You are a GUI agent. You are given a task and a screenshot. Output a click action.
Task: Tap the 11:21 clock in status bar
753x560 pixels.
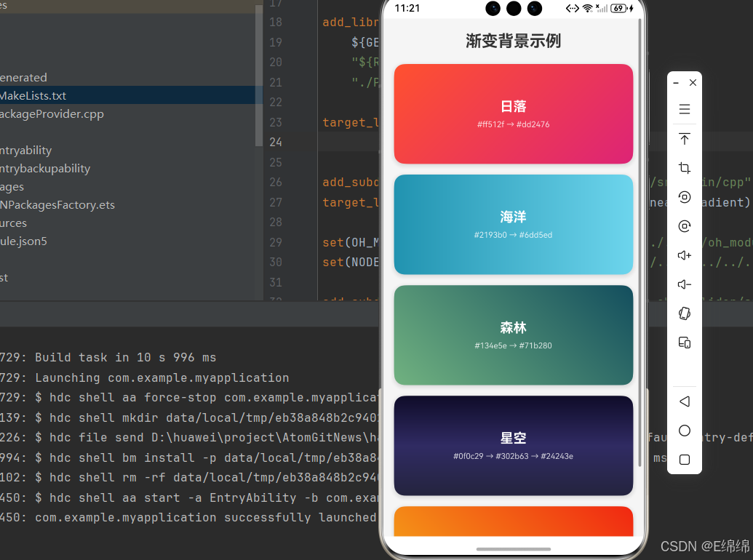pyautogui.click(x=407, y=8)
